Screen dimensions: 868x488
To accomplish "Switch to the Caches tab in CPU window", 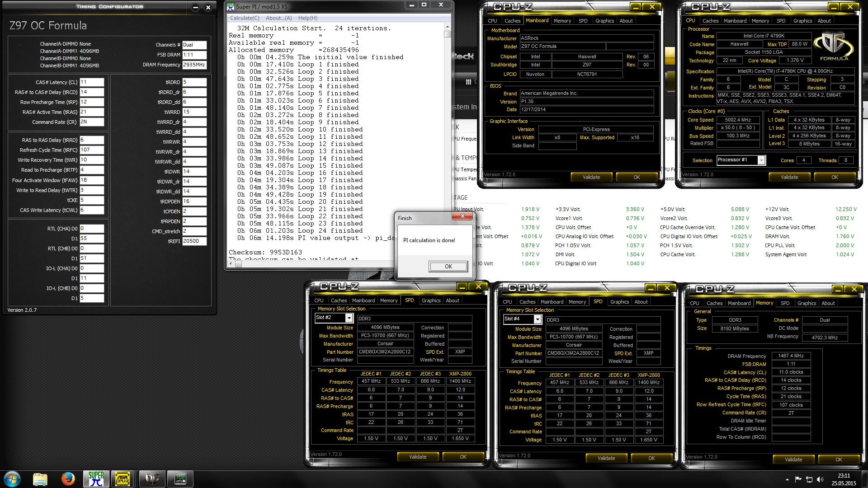I will [710, 21].
